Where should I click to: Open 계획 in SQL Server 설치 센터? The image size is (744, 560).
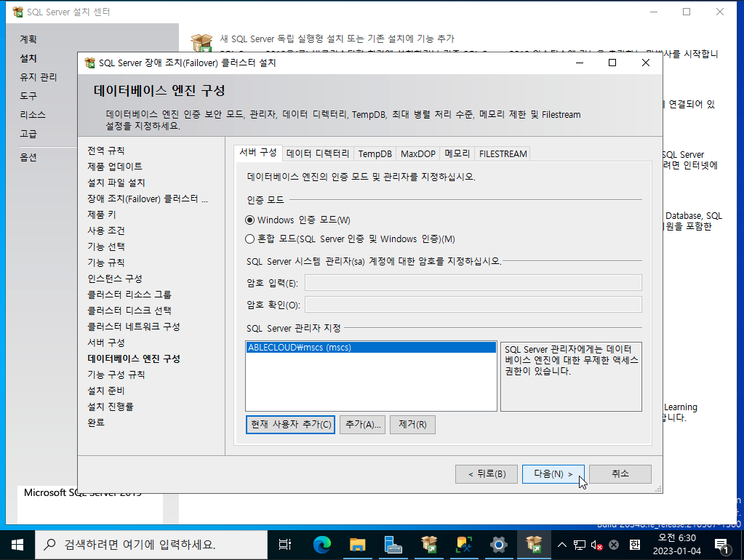28,39
